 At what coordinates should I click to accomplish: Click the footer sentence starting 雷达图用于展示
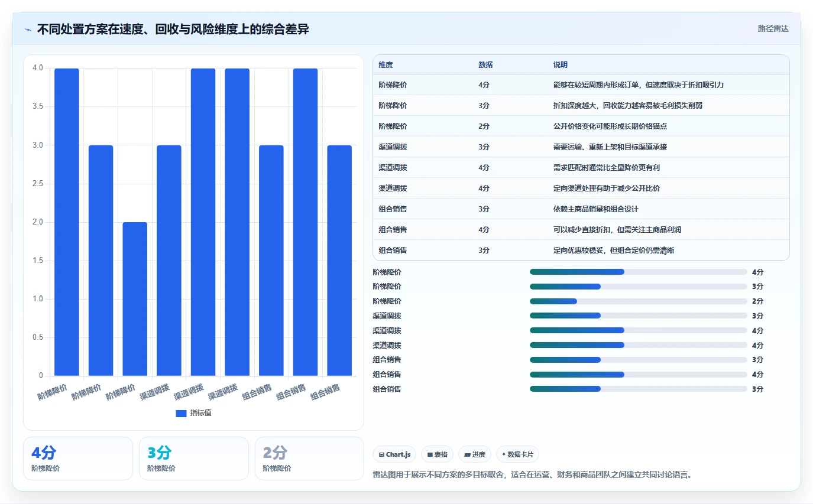click(x=532, y=474)
